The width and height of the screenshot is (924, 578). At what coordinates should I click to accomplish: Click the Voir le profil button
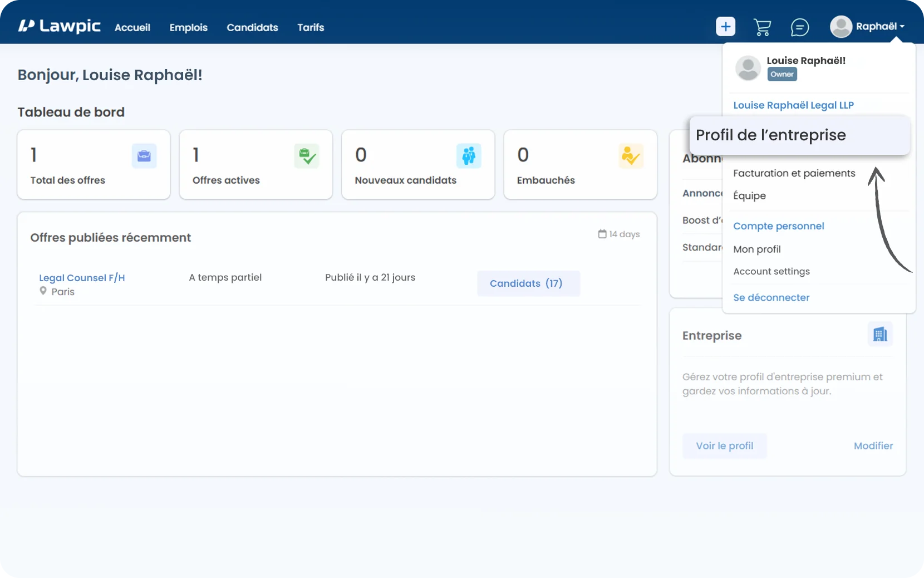(x=724, y=446)
